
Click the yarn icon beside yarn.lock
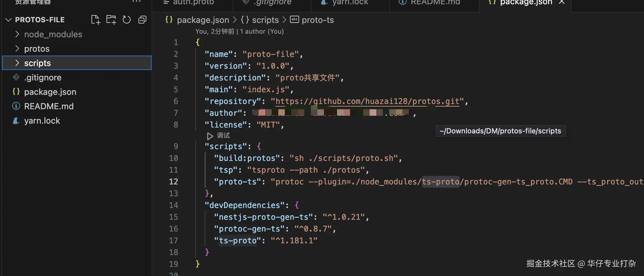[x=16, y=120]
